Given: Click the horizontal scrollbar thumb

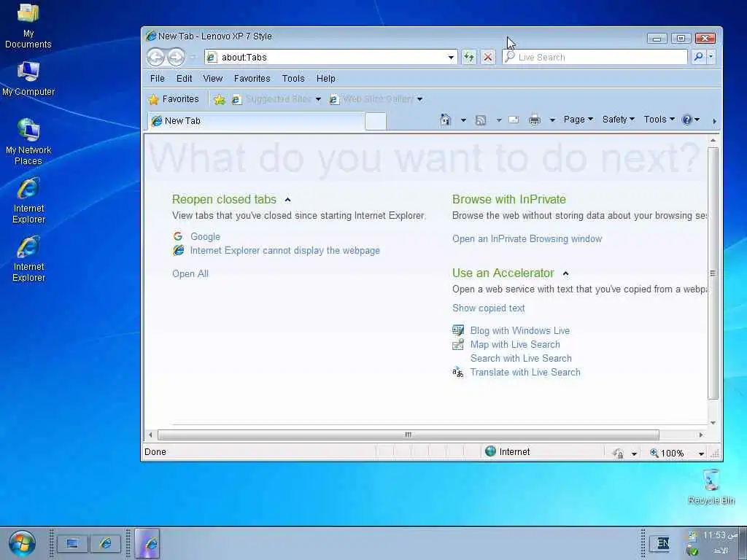Looking at the screenshot, I should pos(409,435).
